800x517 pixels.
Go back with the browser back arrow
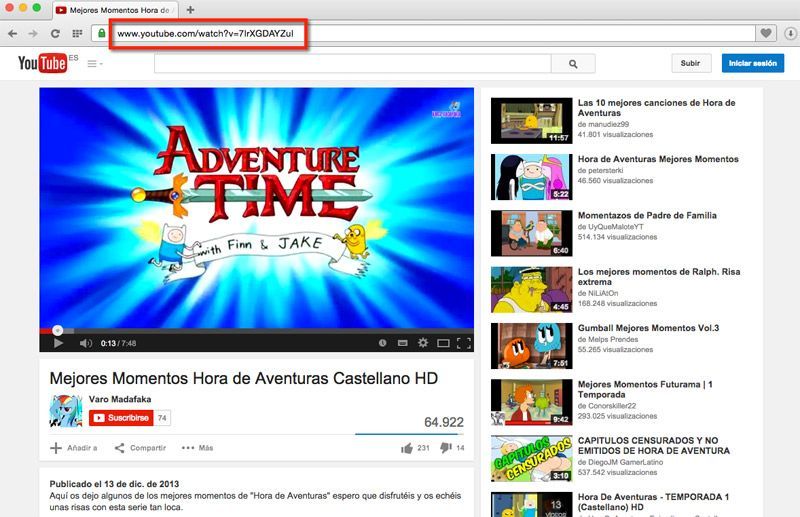click(x=13, y=34)
